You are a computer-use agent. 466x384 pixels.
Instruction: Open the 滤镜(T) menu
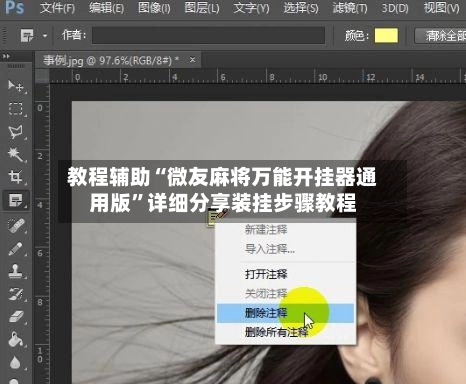350,7
